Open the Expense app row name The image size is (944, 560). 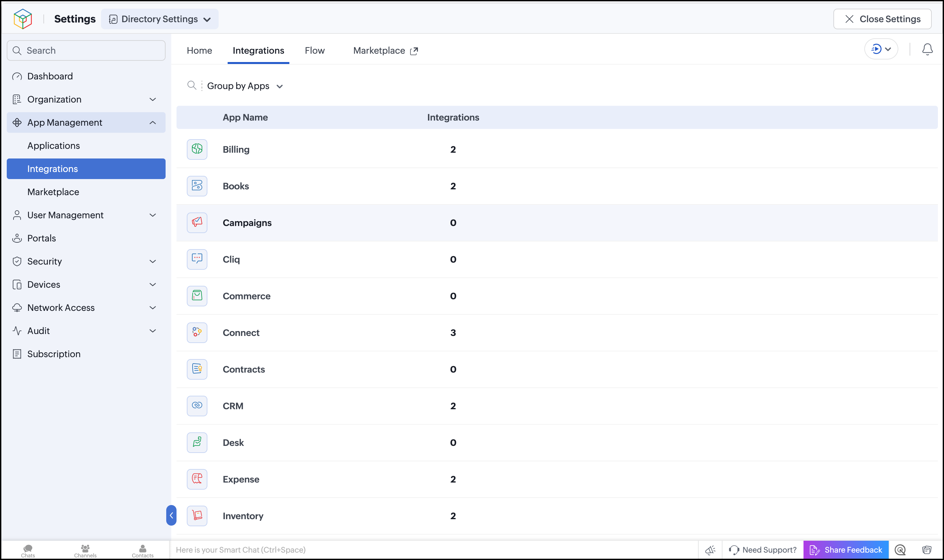(x=241, y=479)
